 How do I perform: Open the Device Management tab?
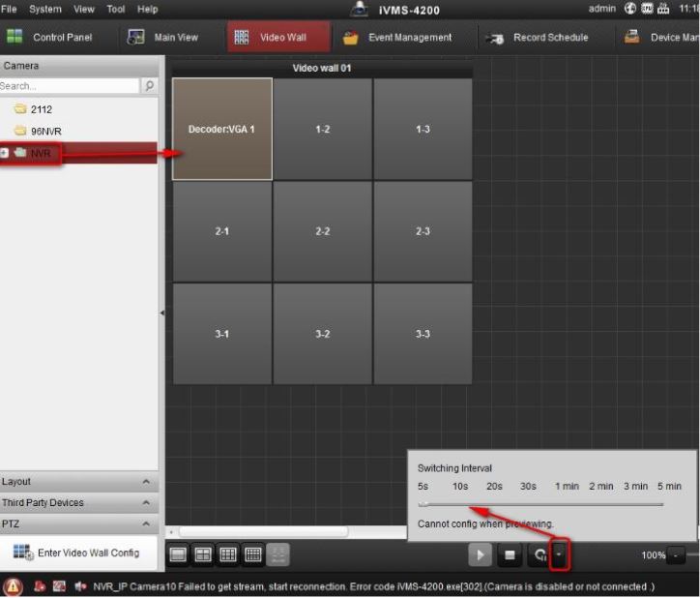click(x=661, y=37)
